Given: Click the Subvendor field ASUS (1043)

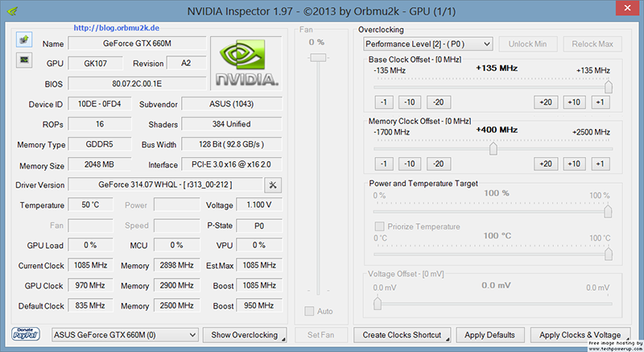Looking at the screenshot, I should click(x=232, y=104).
